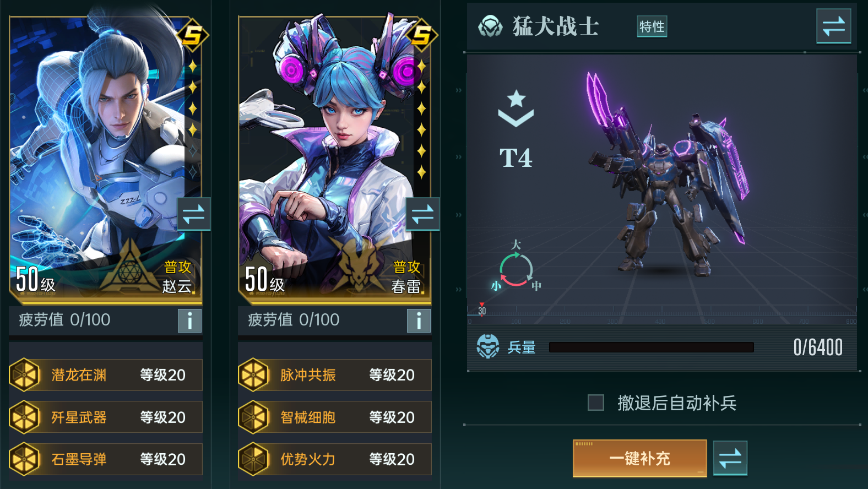The height and width of the screenshot is (489, 868).
Task: Expand the T4 star rank chevron
Action: click(x=516, y=108)
